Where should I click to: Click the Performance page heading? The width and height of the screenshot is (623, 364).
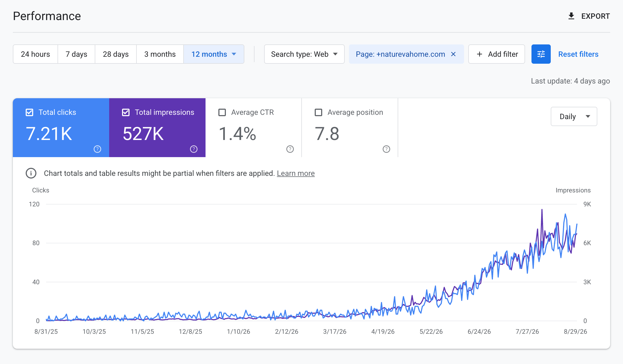click(47, 16)
